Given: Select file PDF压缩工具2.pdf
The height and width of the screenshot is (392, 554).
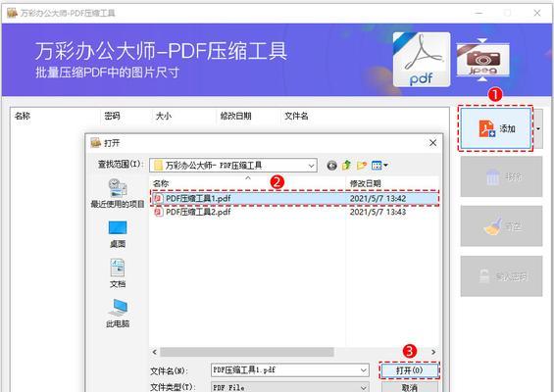Looking at the screenshot, I should click(x=294, y=212).
